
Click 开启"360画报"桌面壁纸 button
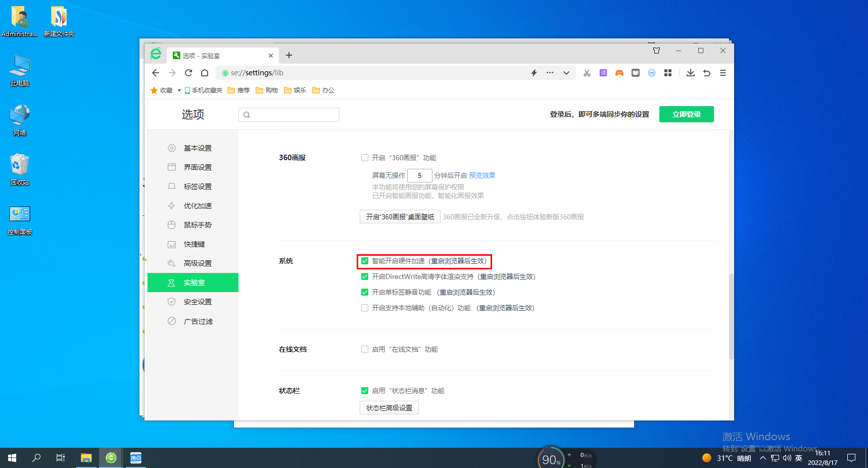pos(400,217)
